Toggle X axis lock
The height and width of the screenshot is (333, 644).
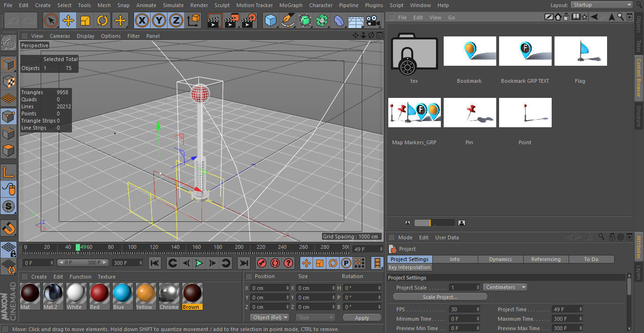click(142, 20)
